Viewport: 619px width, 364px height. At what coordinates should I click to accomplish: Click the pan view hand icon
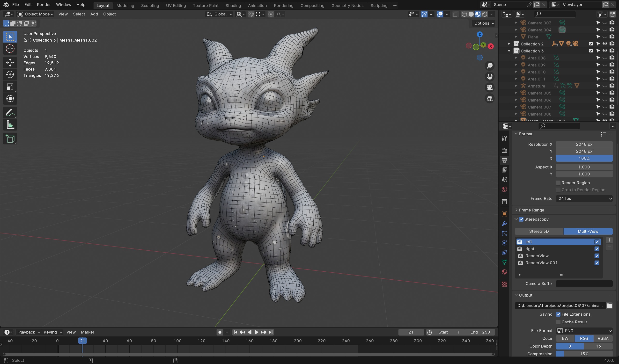(490, 77)
